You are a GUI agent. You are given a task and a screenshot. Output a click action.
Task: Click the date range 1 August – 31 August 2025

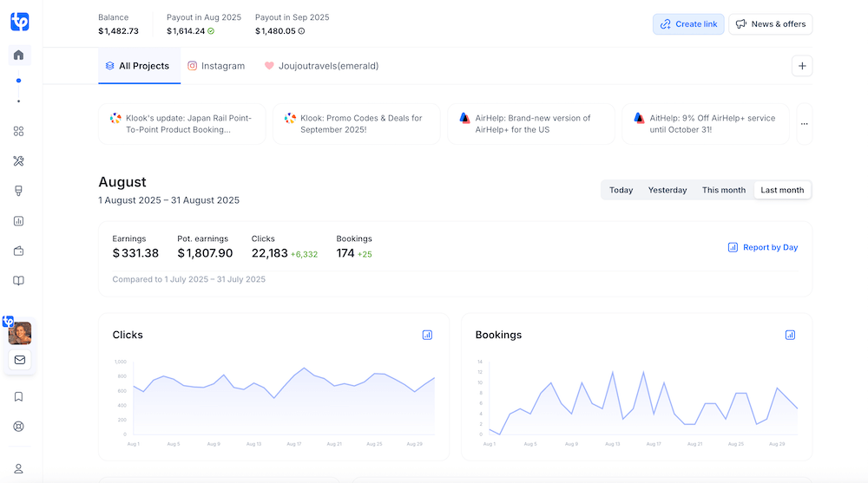point(169,200)
